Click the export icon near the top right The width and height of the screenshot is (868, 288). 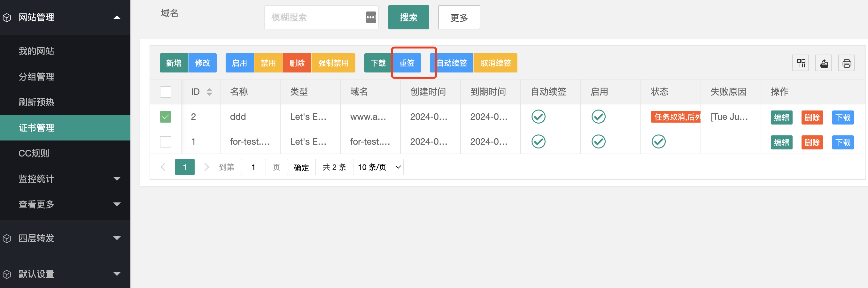tap(823, 63)
